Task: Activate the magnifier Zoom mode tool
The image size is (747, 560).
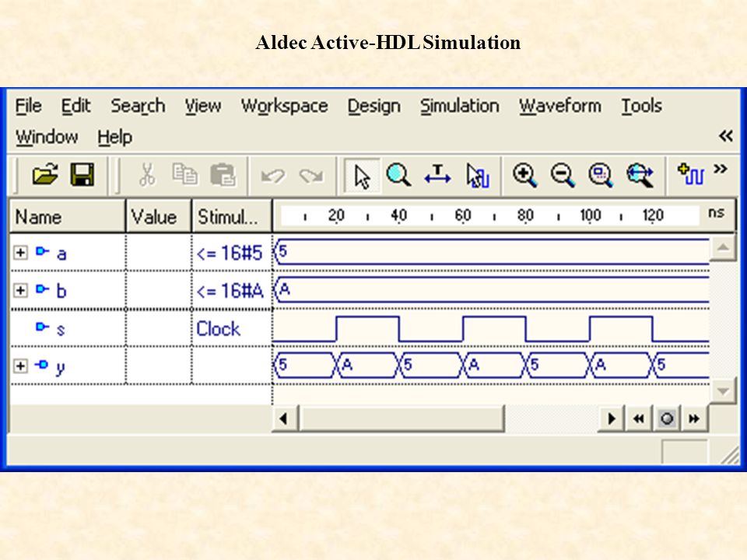Action: click(x=398, y=175)
